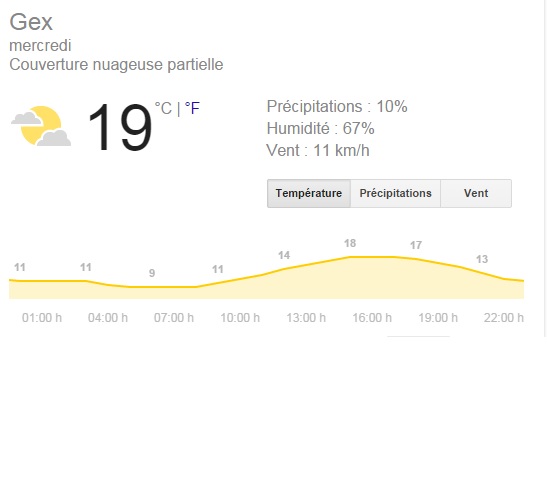This screenshot has width=547, height=502.
Task: Show the Vent chart tab
Action: click(476, 193)
